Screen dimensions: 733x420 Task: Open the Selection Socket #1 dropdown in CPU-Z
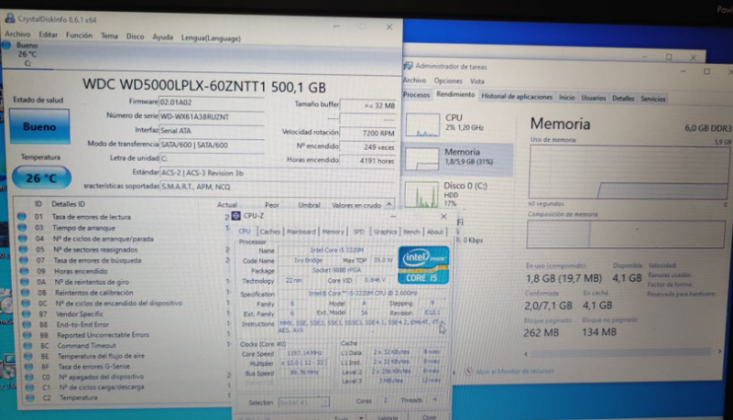click(x=304, y=402)
